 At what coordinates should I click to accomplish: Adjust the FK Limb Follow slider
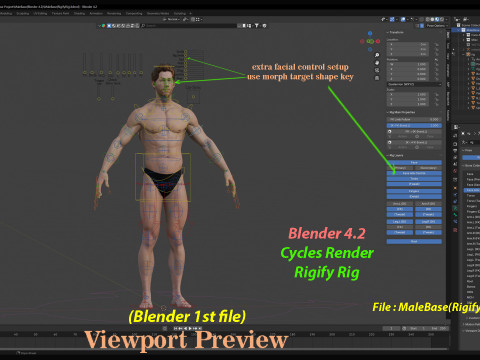414,119
